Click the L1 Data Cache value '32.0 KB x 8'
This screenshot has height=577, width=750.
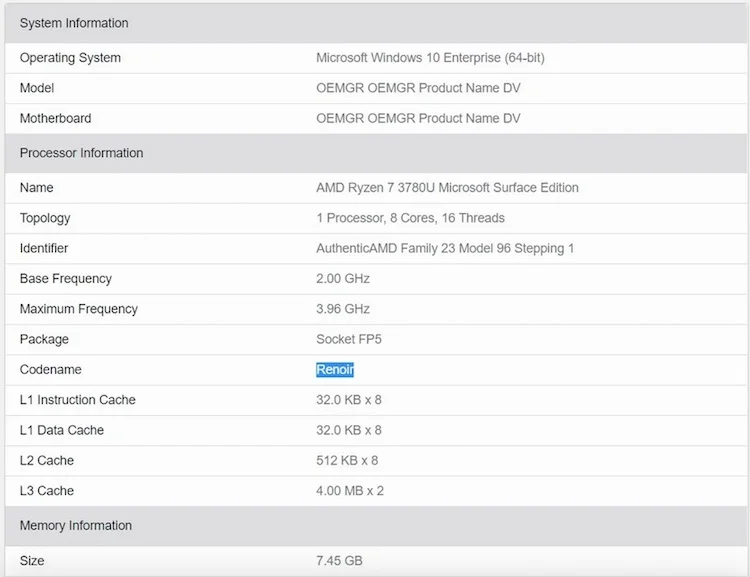click(349, 430)
